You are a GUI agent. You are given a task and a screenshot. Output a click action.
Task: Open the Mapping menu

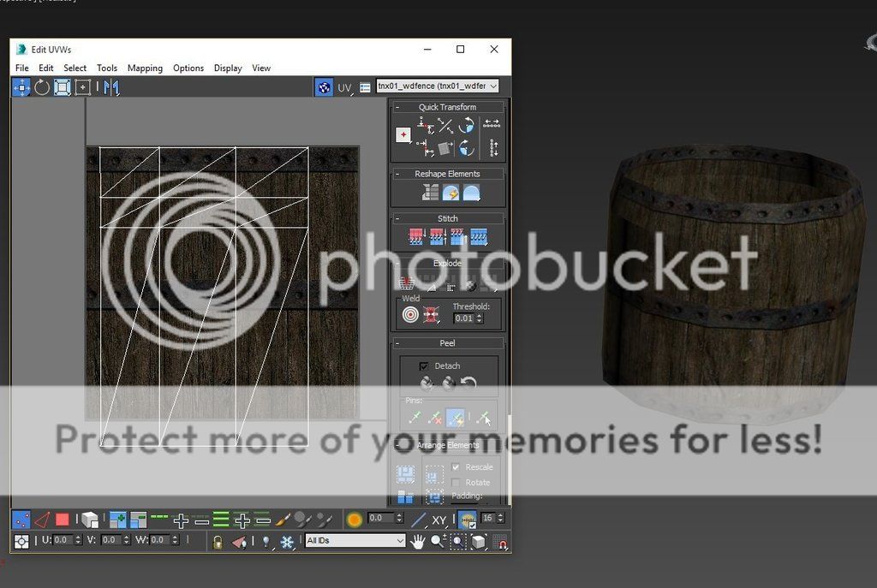[x=145, y=68]
